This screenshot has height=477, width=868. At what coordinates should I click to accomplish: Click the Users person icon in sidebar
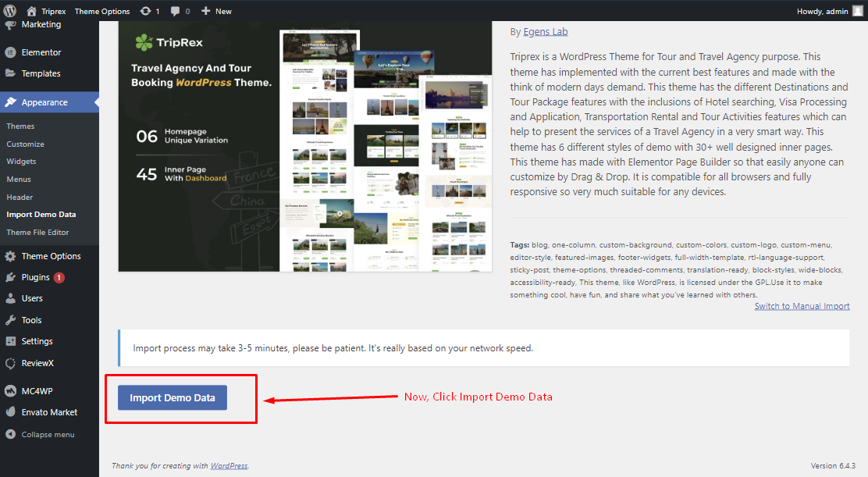(10, 298)
